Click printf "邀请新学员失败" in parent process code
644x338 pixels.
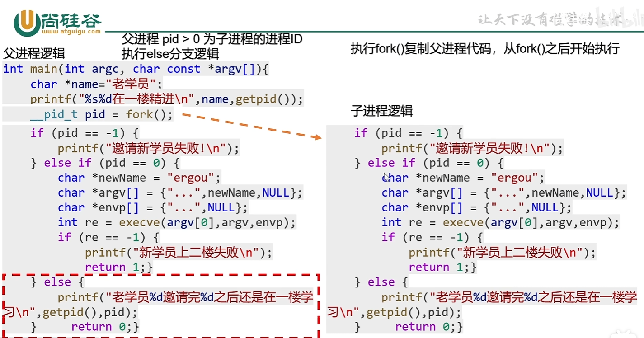click(x=149, y=148)
